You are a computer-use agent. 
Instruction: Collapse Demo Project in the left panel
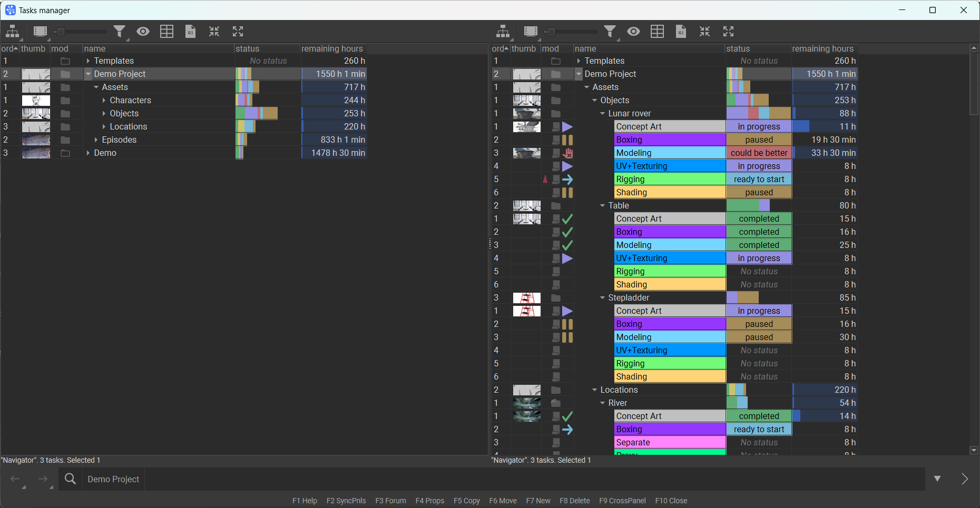[x=88, y=74]
